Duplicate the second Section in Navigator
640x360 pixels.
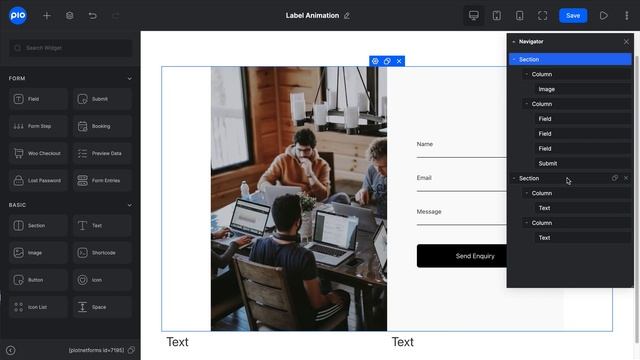tap(615, 178)
